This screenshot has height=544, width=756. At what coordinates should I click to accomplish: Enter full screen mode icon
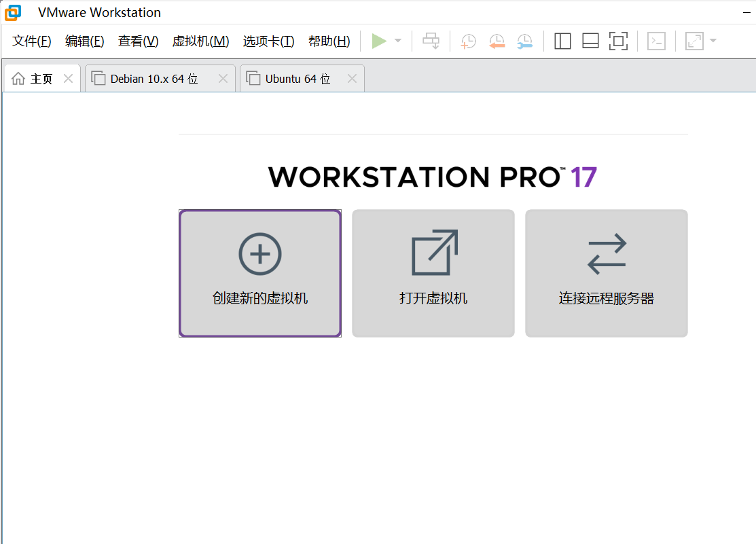[619, 41]
